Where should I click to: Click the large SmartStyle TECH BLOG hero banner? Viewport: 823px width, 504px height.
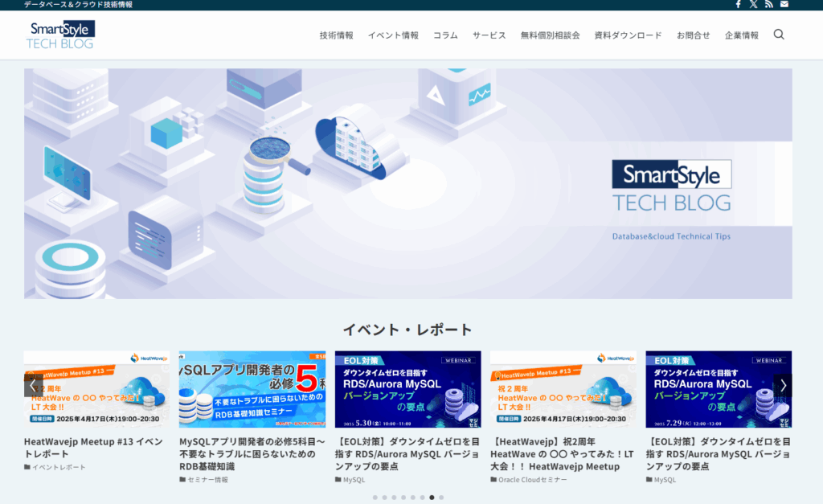407,184
